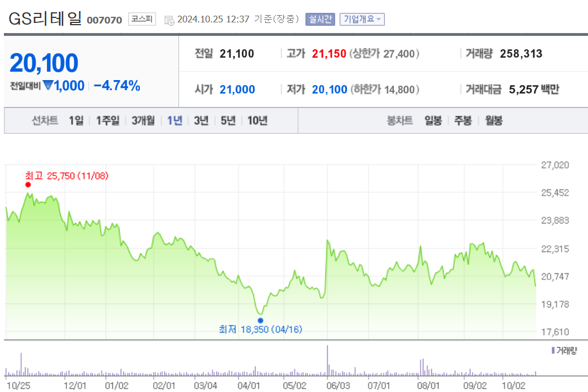Screen dimensions: 588x392
Task: Click the clock icon beside the timestamp
Action: click(x=169, y=20)
